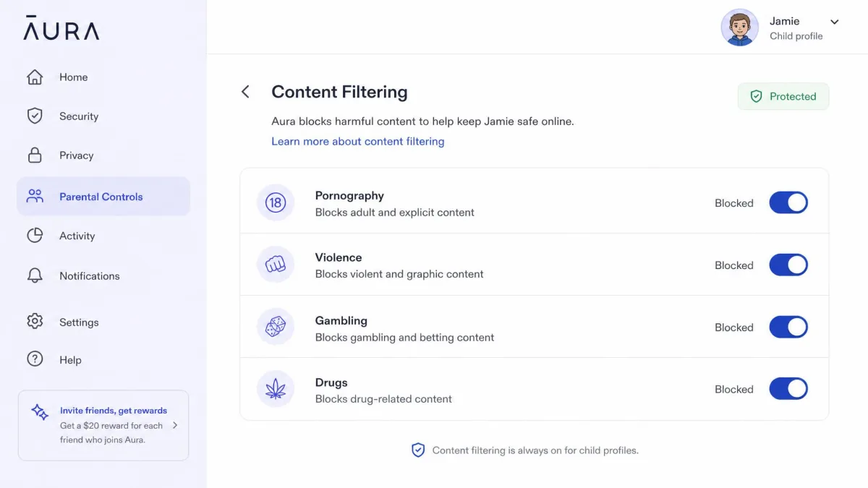Open the Privacy section
The width and height of the screenshot is (868, 488).
click(103, 155)
